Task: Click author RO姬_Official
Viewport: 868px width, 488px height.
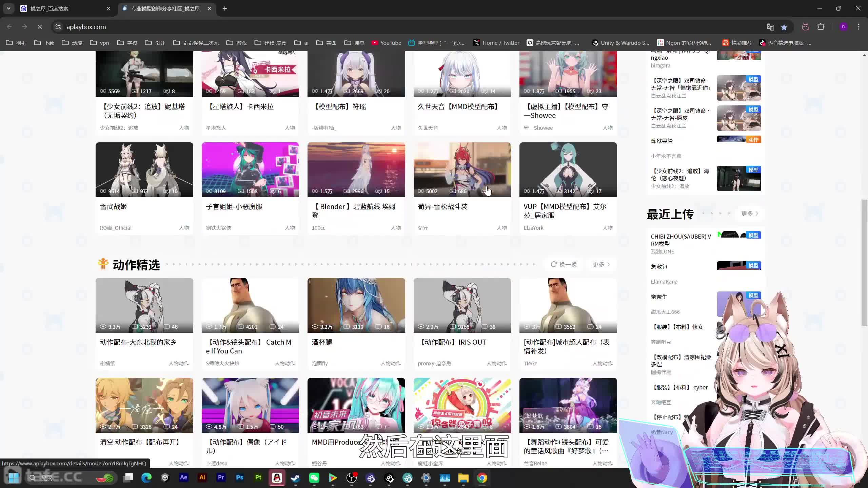Action: (x=116, y=228)
